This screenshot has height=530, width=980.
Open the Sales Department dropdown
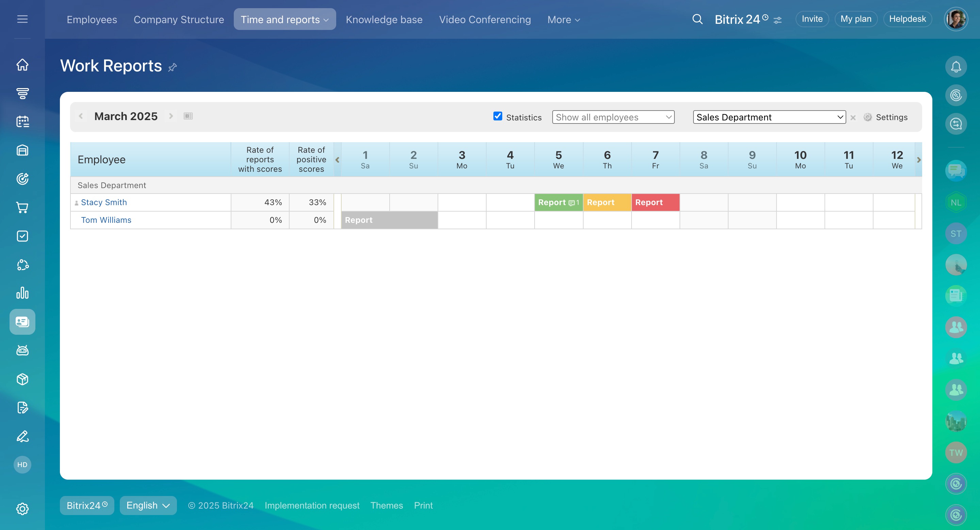tap(769, 117)
